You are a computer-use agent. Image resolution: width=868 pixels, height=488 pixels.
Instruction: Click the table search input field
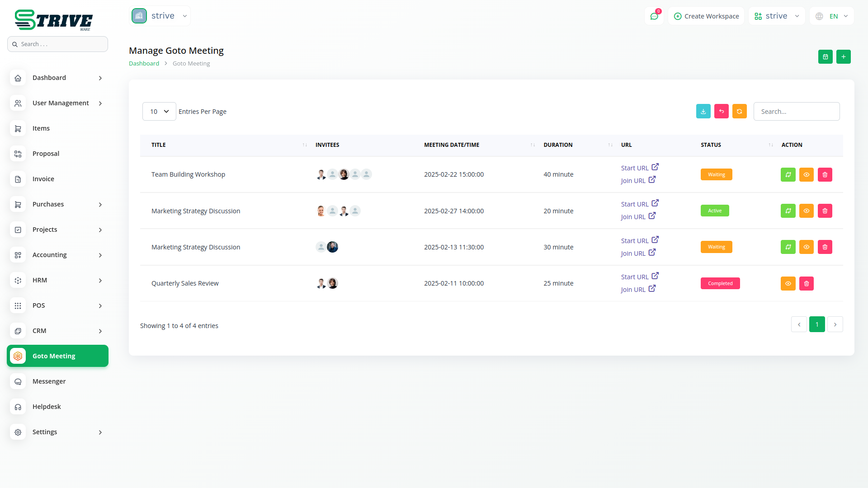click(796, 112)
